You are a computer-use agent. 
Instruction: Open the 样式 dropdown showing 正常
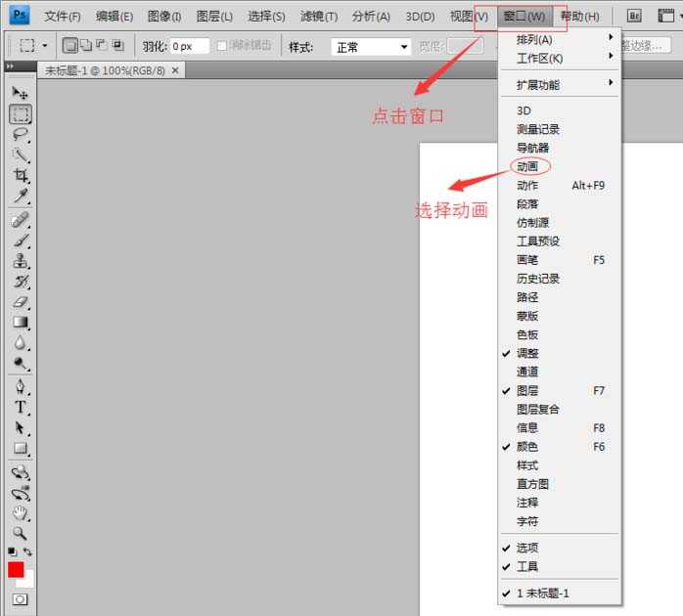(x=372, y=47)
